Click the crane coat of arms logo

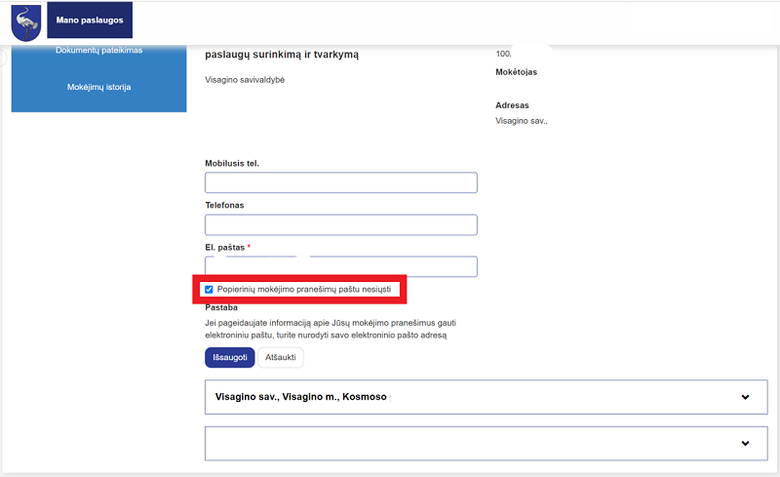click(x=26, y=23)
